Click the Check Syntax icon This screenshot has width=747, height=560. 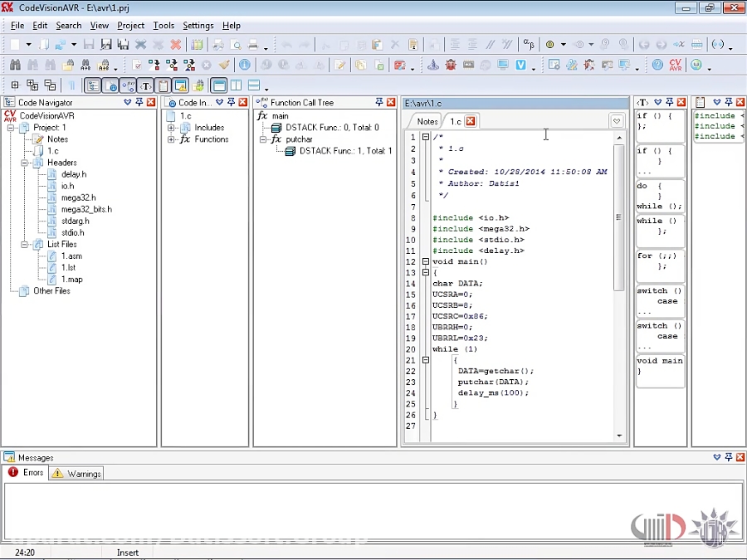coord(137,65)
